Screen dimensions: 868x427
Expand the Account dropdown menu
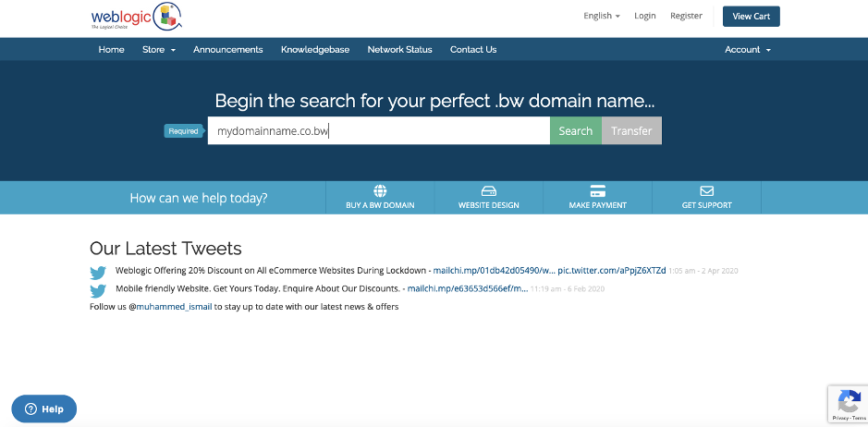[747, 49]
